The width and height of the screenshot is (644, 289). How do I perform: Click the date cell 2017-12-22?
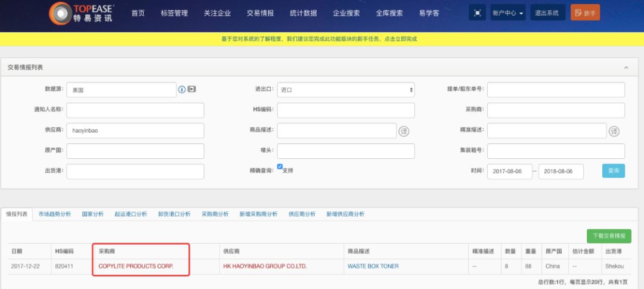26,266
